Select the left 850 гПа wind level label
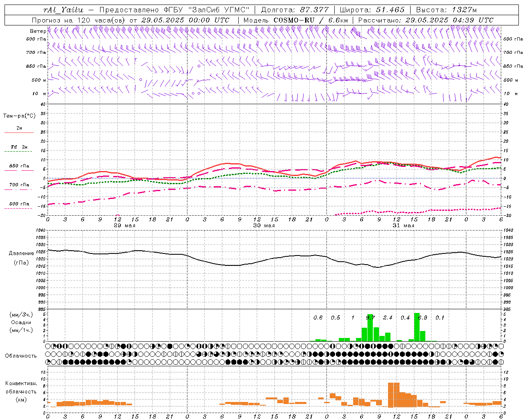The height and width of the screenshot is (420, 525). 36,66
